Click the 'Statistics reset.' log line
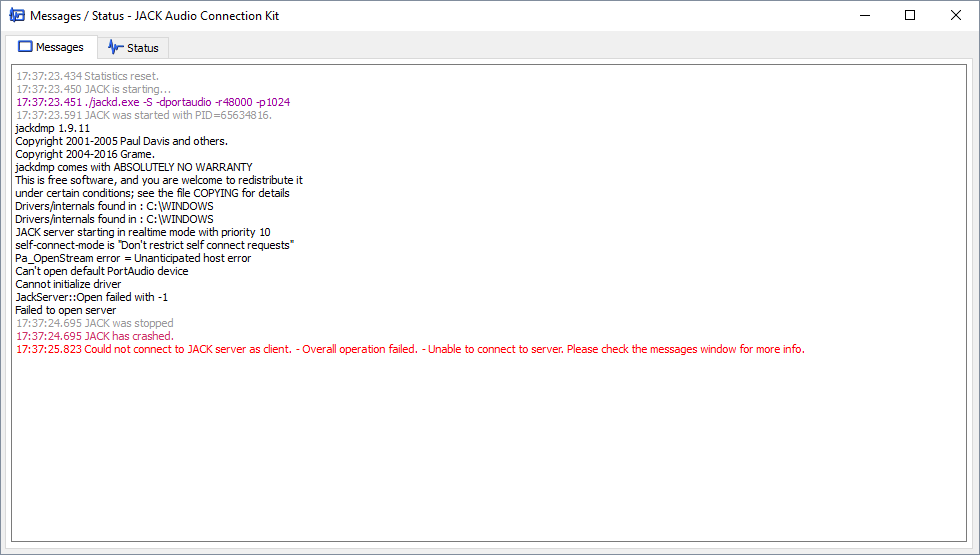This screenshot has height=555, width=980. click(x=88, y=76)
